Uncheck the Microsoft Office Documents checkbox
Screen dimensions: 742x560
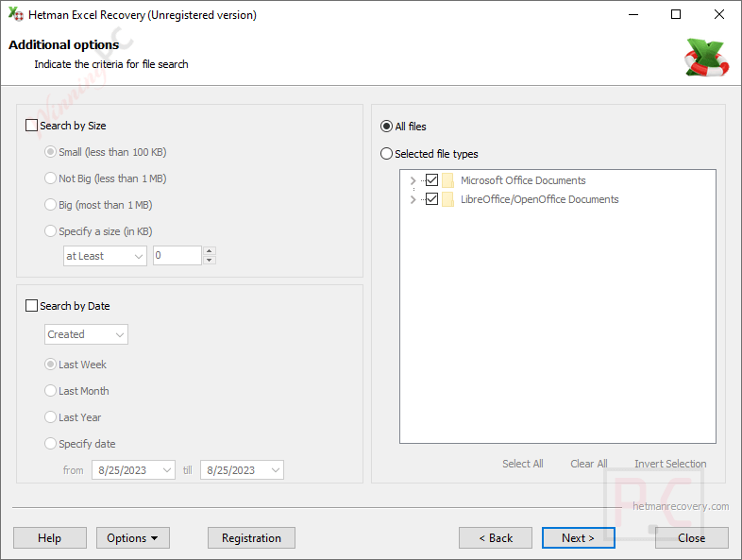431,179
